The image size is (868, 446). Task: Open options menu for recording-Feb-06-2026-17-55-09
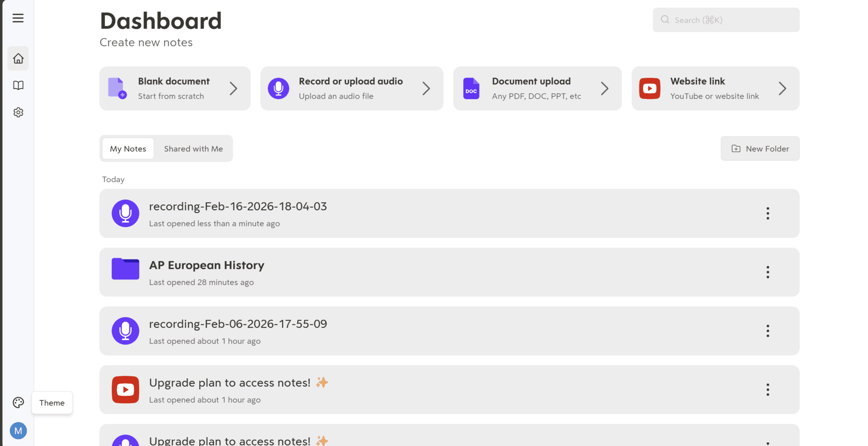(768, 331)
